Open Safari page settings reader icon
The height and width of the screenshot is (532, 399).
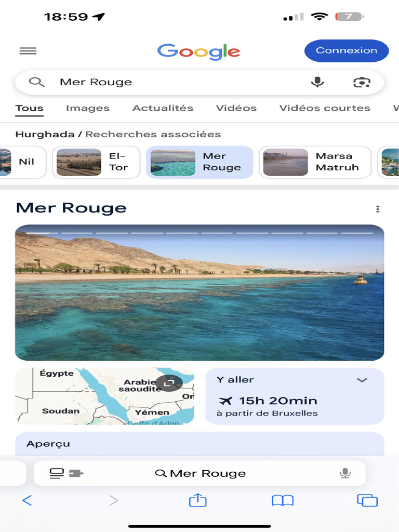[66, 473]
